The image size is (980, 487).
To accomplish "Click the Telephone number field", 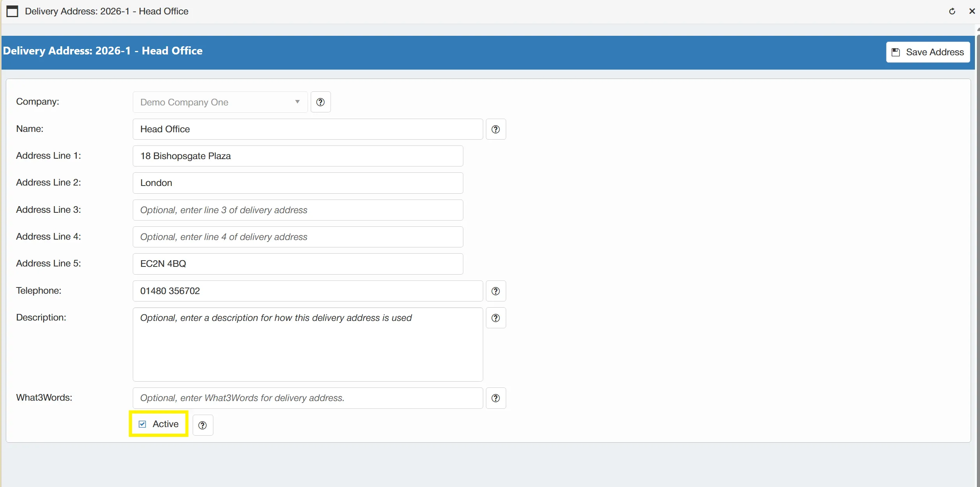I will click(x=308, y=291).
